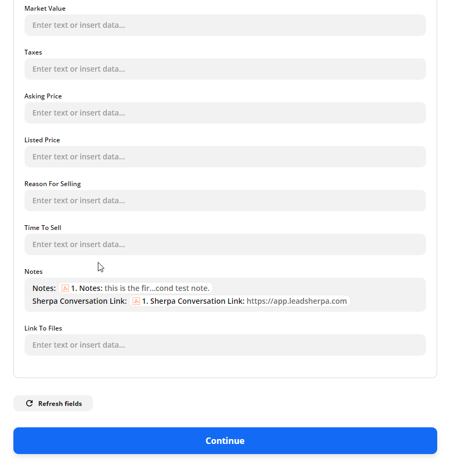Click the circular arrow Refresh icon
Screen dimensions: 457x476
[x=29, y=403]
